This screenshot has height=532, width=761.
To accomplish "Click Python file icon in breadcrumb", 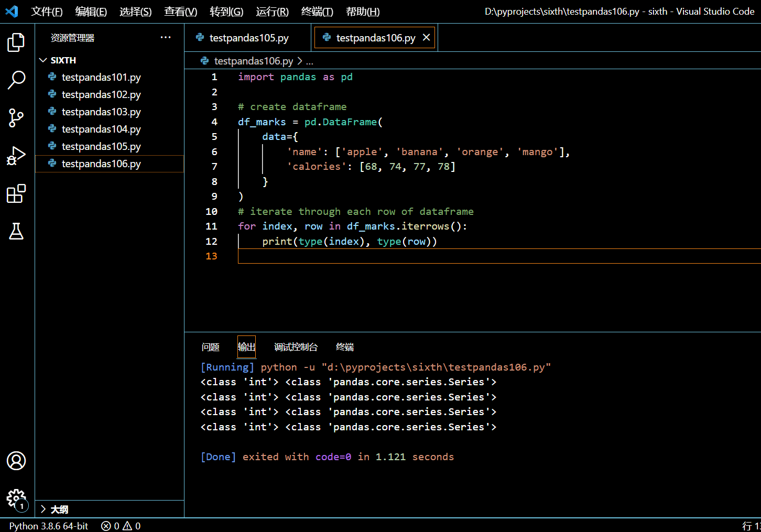I will click(x=205, y=61).
